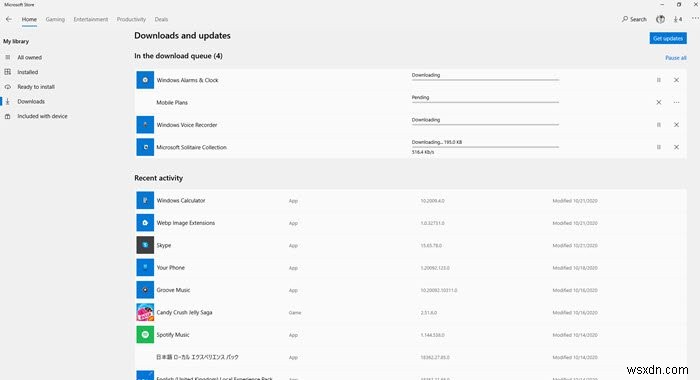
Task: Click the Windows Voice Recorder icon
Action: tap(145, 125)
